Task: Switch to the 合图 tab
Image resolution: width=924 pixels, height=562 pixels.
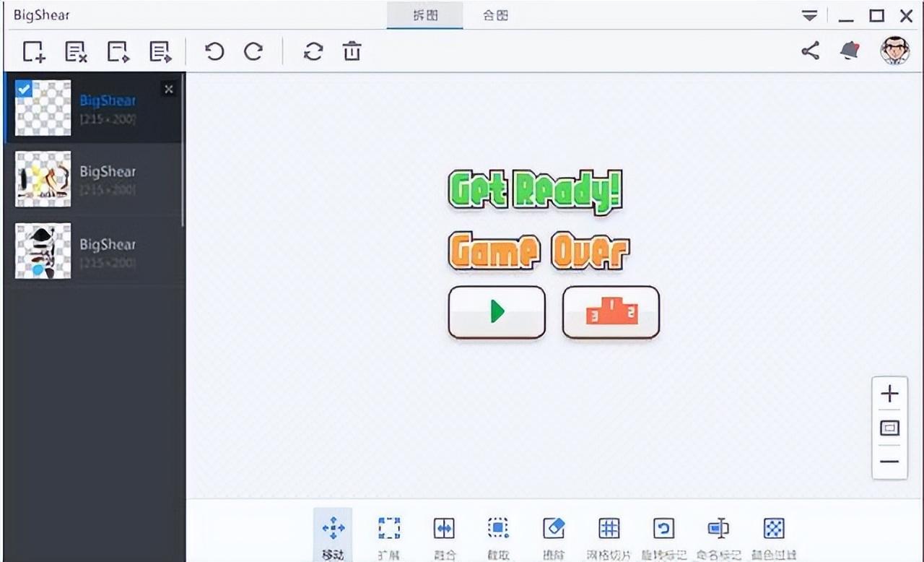Action: point(495,15)
